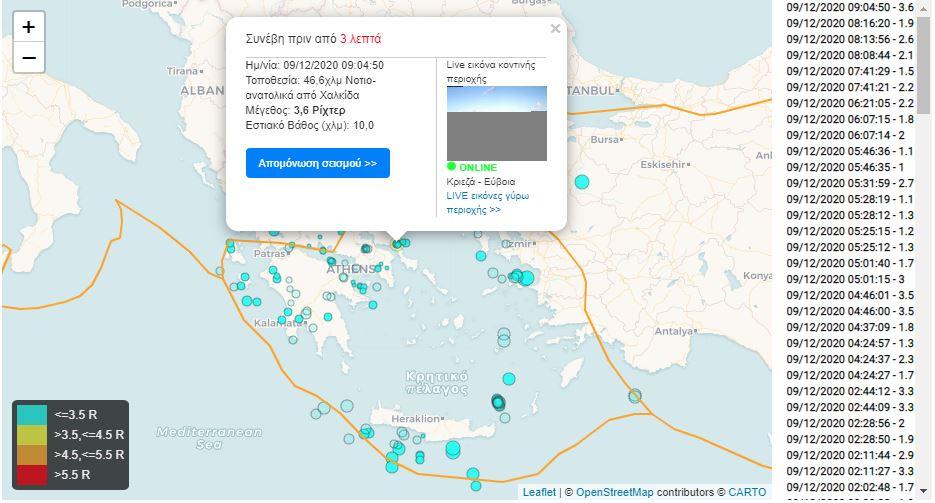Select the 09/12/2020 02:44:12 - 3.3 entry
This screenshot has height=503, width=935.
[850, 391]
